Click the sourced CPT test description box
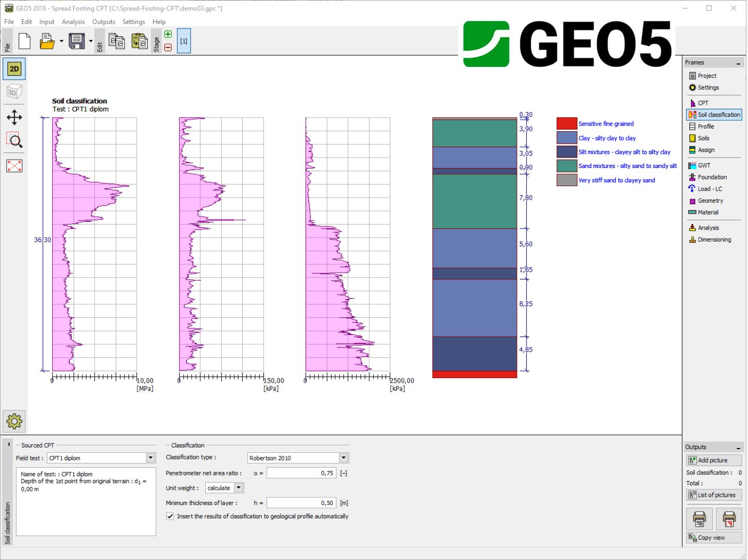Viewport: 748px width, 560px height. 86,502
